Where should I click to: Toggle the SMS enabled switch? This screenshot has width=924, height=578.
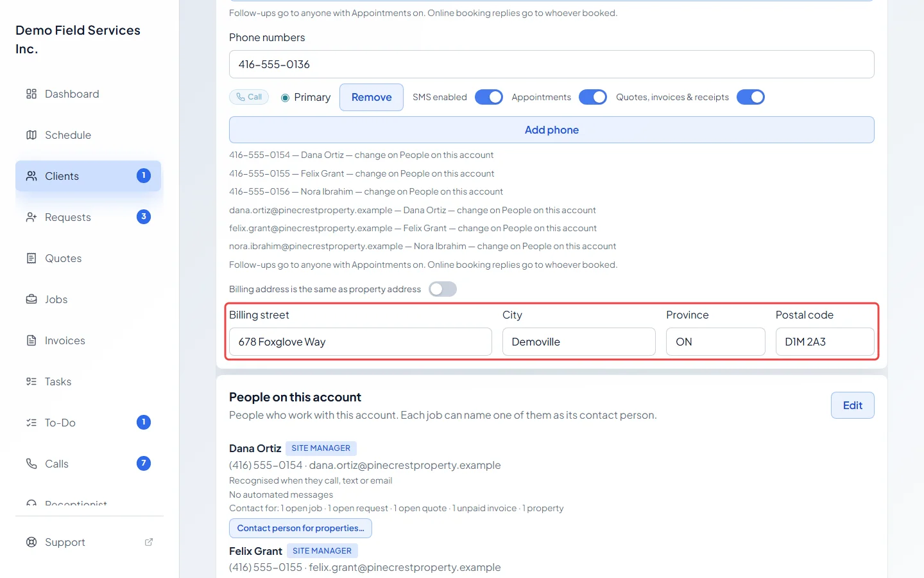(x=489, y=97)
